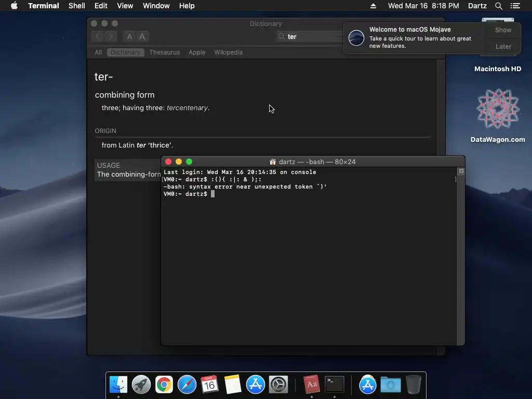Click the Dictionary search field containing ter
532x399 pixels.
[311, 37]
